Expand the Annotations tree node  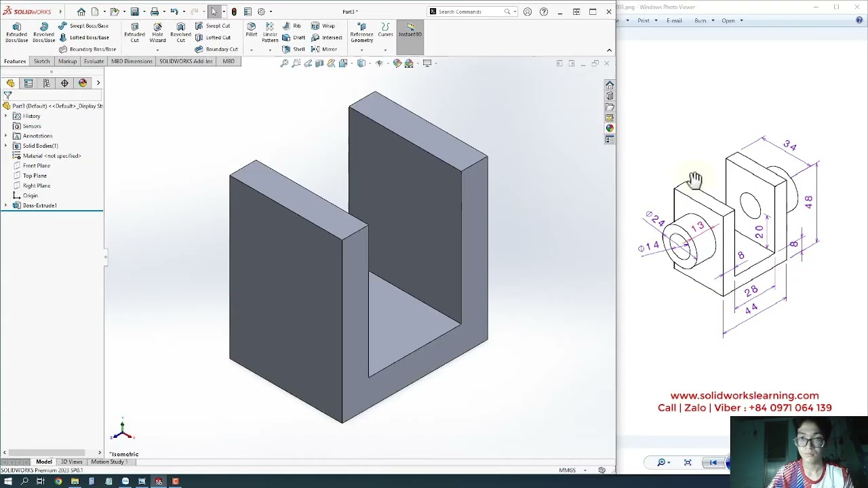click(6, 136)
